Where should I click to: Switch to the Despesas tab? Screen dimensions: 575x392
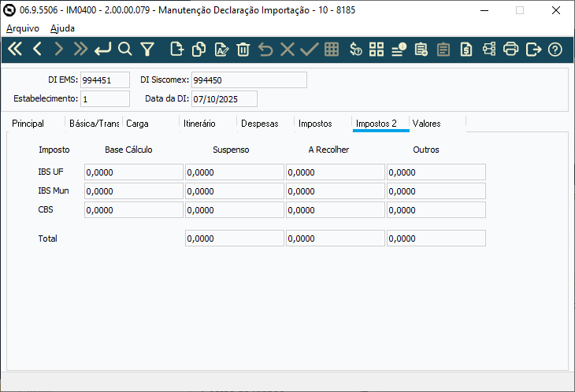click(259, 124)
